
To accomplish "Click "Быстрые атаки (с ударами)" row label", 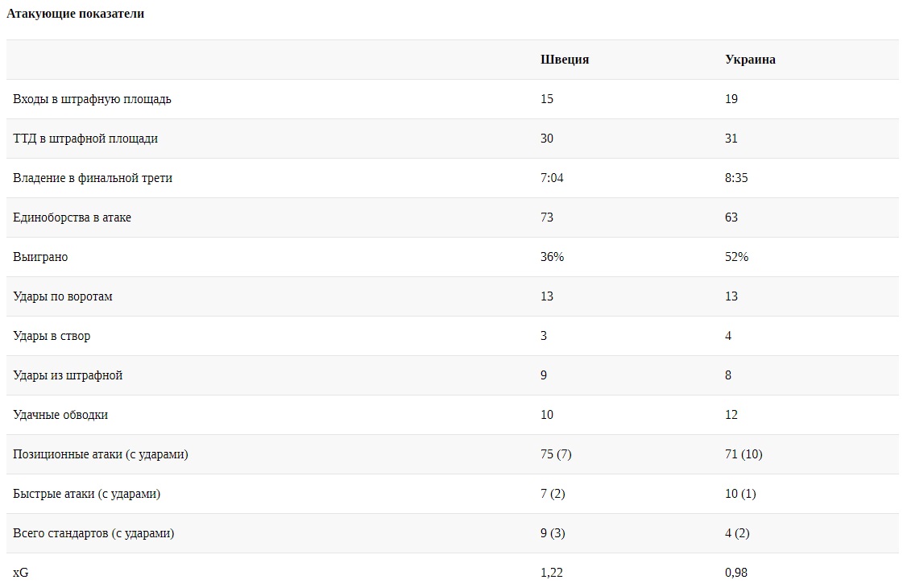I will tap(86, 494).
